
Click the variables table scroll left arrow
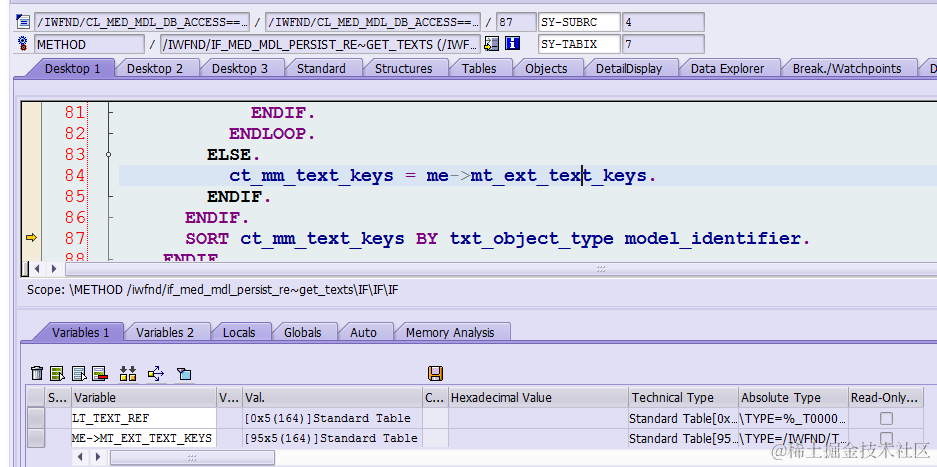point(82,457)
